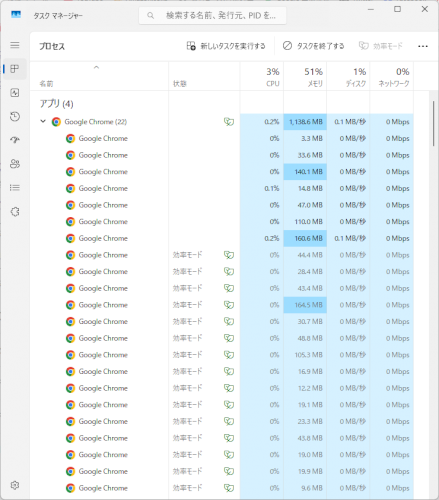Click End task (タスクを終了する)
The image size is (439, 500).
pyautogui.click(x=313, y=46)
